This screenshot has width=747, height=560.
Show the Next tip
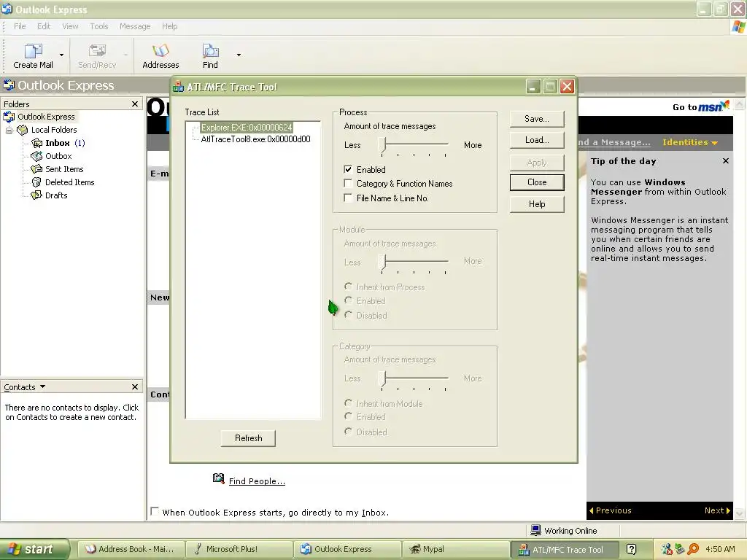(x=717, y=510)
